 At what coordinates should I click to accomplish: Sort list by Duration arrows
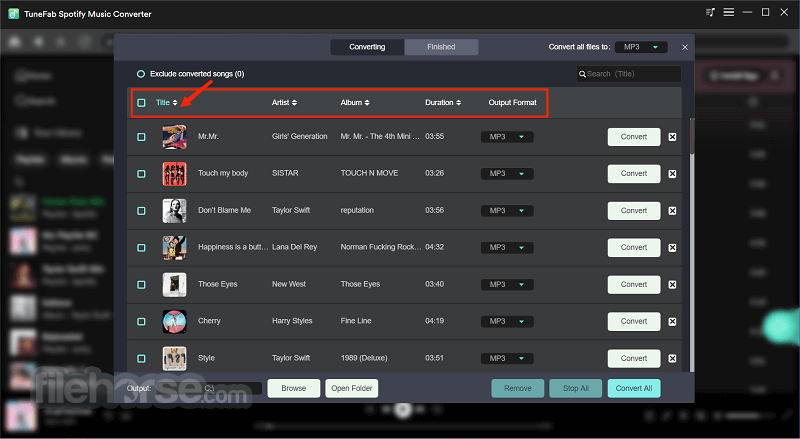[x=458, y=103]
